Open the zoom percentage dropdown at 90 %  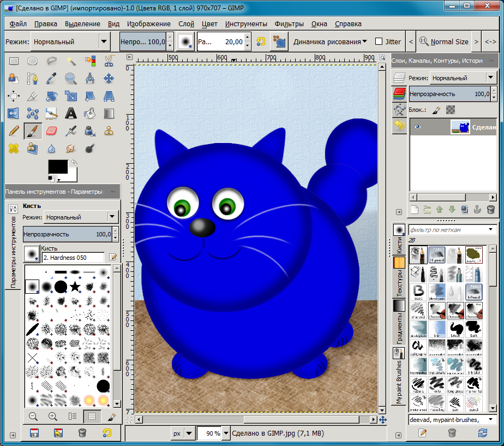pos(227,433)
